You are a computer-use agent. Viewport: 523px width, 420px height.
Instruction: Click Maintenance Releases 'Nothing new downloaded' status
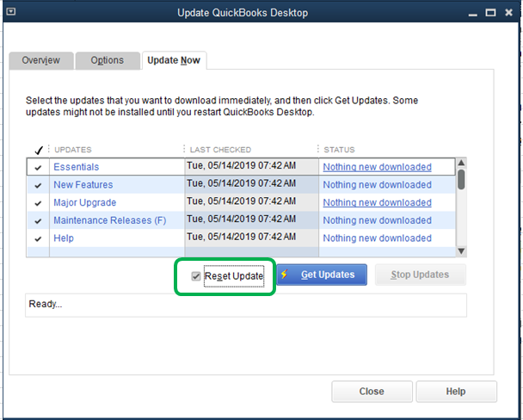[378, 220]
